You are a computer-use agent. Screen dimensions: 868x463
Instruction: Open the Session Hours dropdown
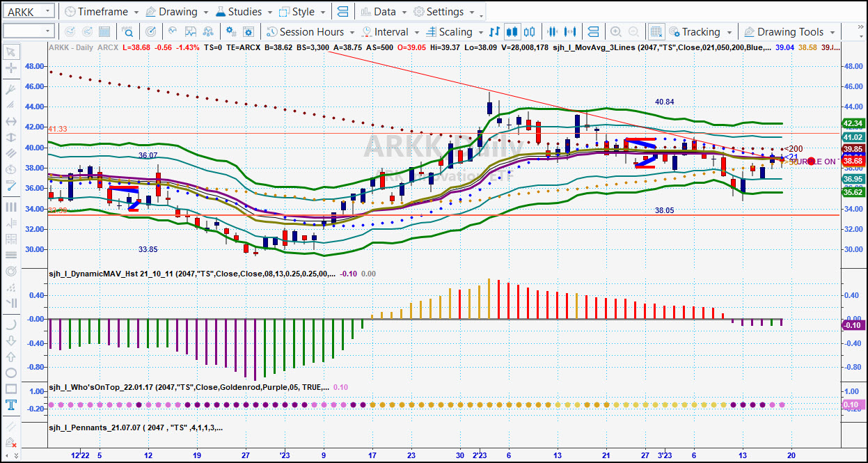tap(310, 31)
